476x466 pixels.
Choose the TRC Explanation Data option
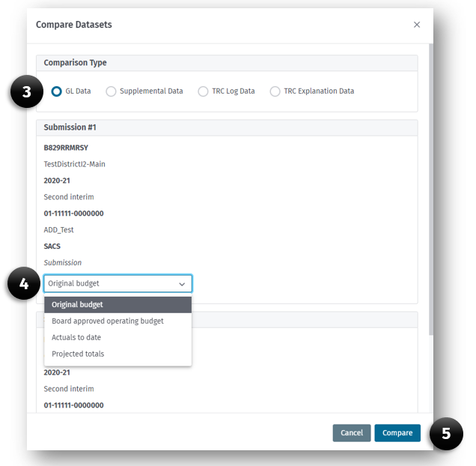click(275, 91)
